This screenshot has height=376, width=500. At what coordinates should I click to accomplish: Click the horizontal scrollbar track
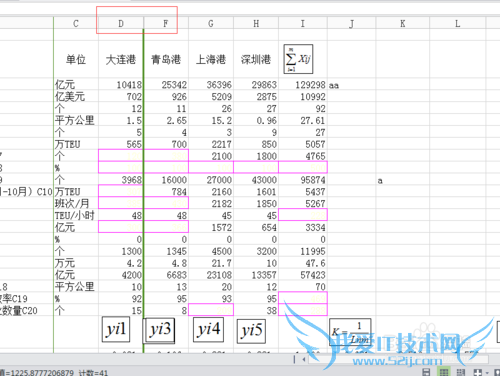tap(397, 359)
